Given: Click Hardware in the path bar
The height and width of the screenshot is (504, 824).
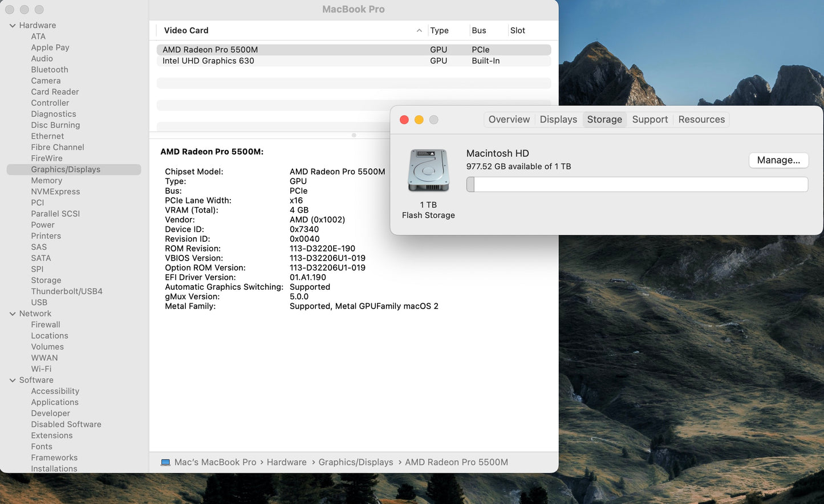Looking at the screenshot, I should tap(287, 462).
